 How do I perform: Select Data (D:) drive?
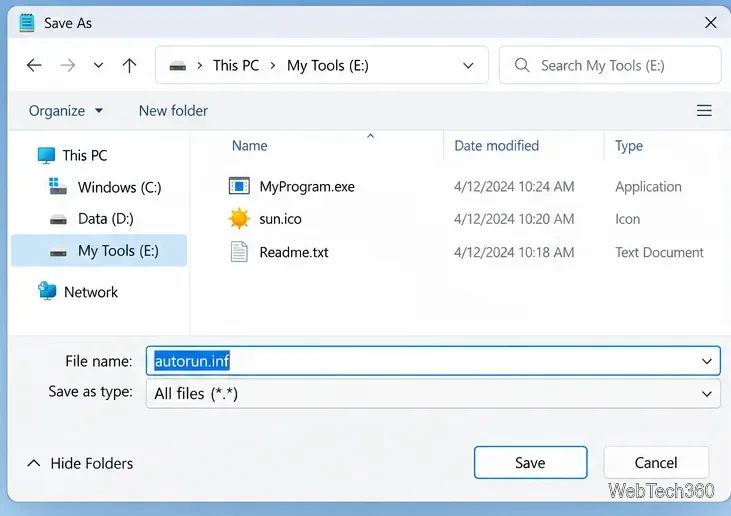click(105, 219)
